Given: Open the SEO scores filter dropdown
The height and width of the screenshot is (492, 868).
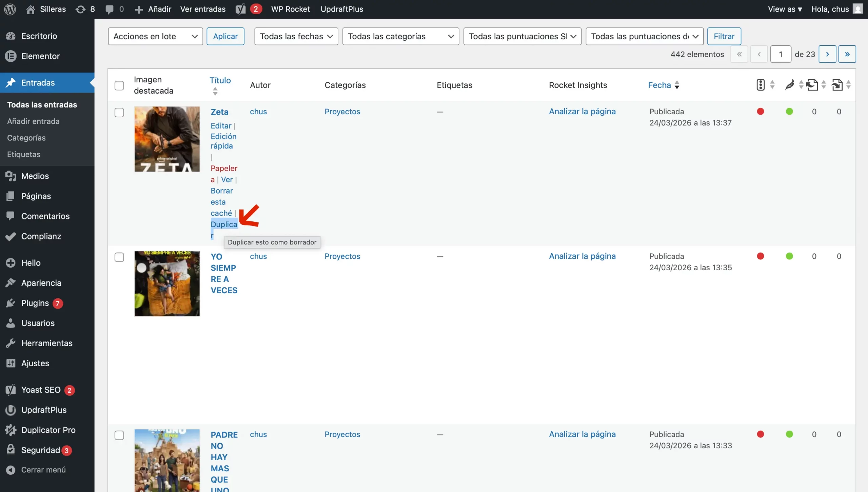Looking at the screenshot, I should click(x=522, y=36).
